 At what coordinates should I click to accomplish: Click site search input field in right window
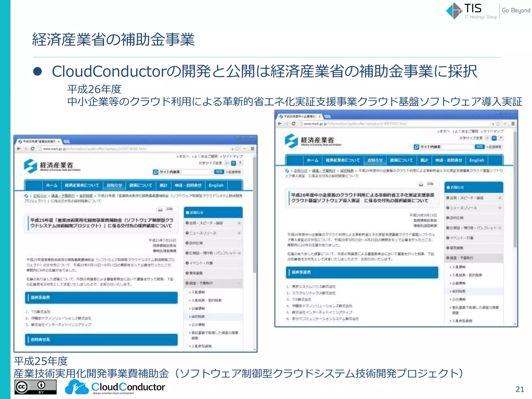[x=458, y=147]
